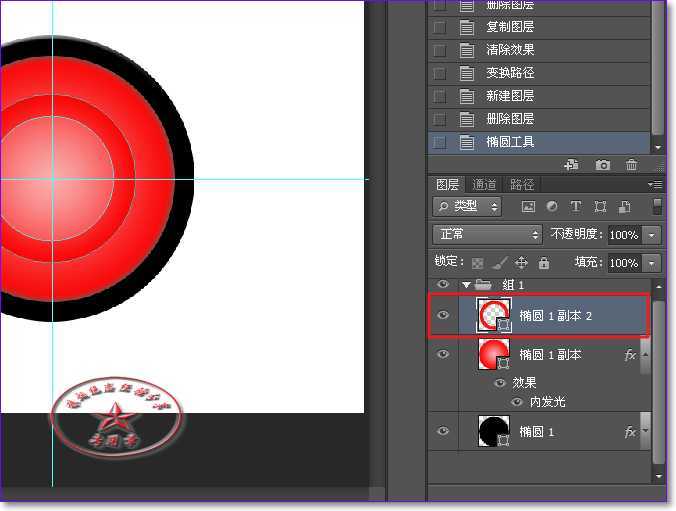Click the delete history state trash icon
This screenshot has width=676, height=511.
coord(631,165)
